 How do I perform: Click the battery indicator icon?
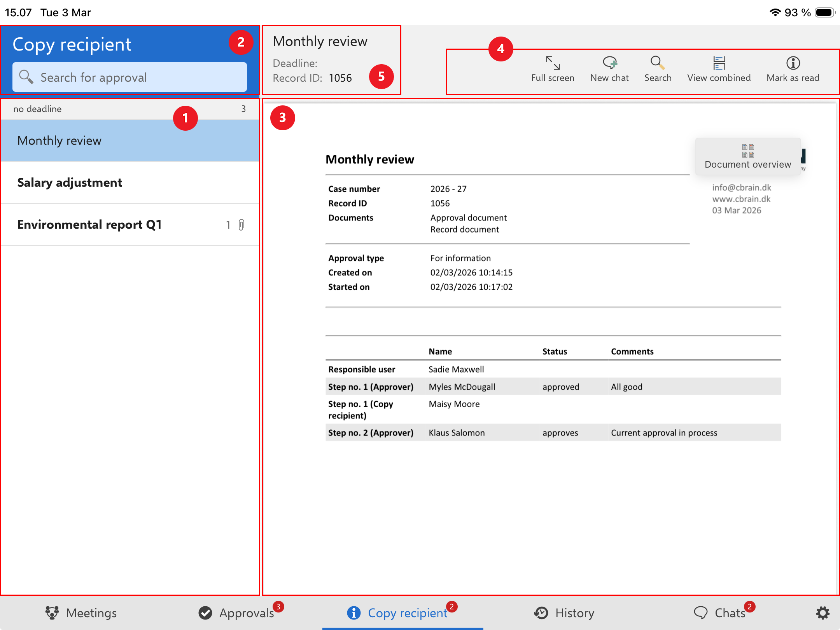(825, 12)
